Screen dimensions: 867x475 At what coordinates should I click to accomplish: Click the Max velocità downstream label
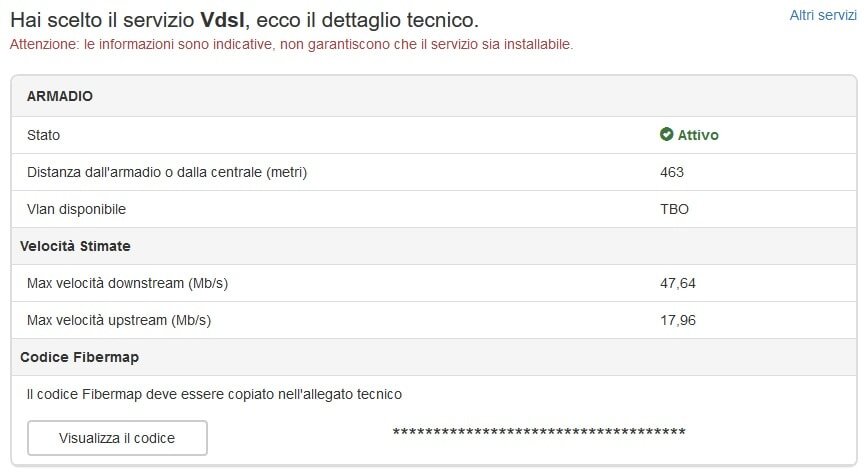tap(127, 283)
